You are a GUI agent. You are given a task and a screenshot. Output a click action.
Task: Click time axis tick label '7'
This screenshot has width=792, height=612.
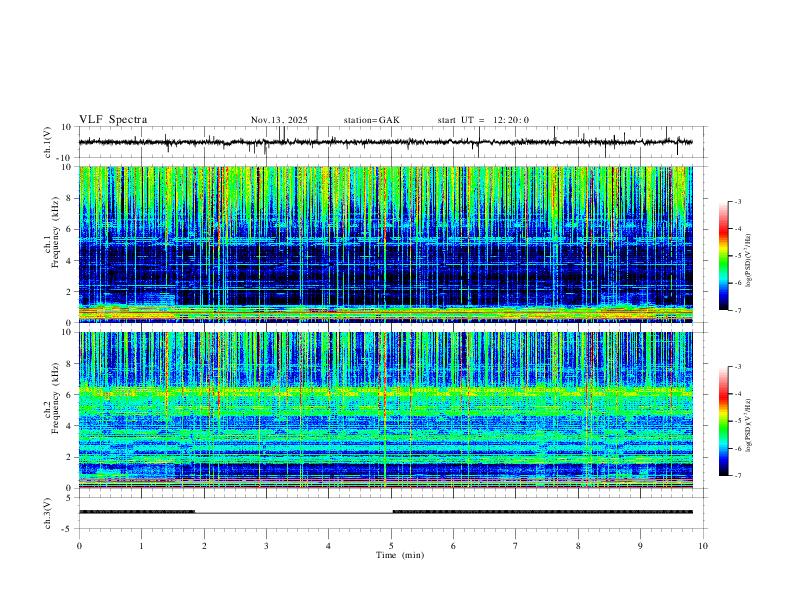[516, 546]
